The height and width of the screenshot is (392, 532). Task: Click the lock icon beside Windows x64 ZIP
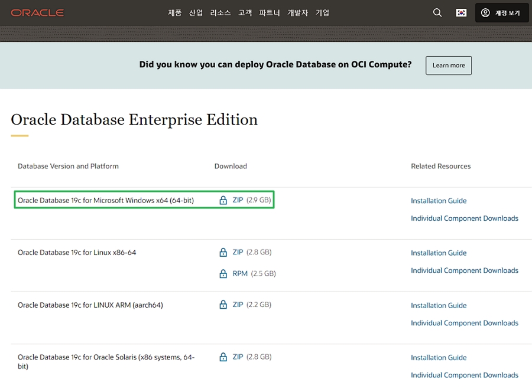pos(223,200)
